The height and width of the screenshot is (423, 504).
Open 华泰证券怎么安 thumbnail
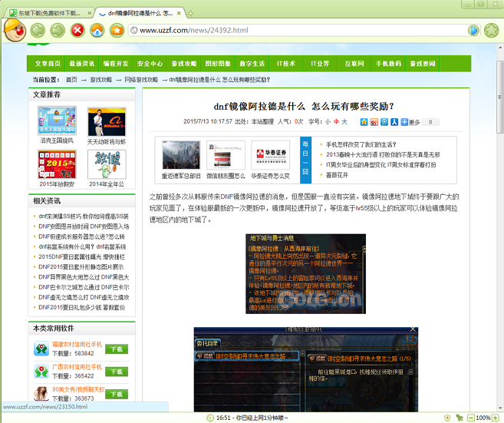click(x=270, y=155)
